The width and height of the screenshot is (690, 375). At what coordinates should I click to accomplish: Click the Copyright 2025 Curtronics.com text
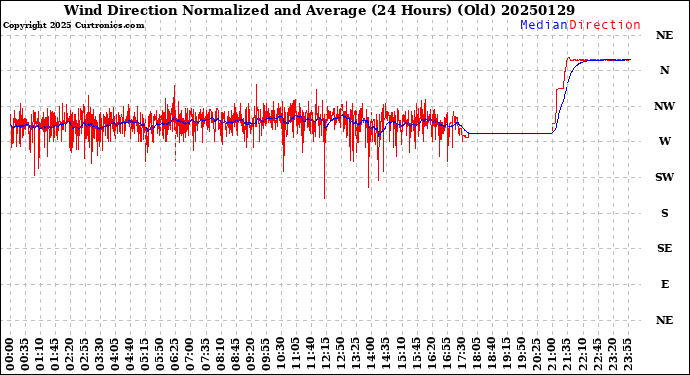(x=73, y=26)
